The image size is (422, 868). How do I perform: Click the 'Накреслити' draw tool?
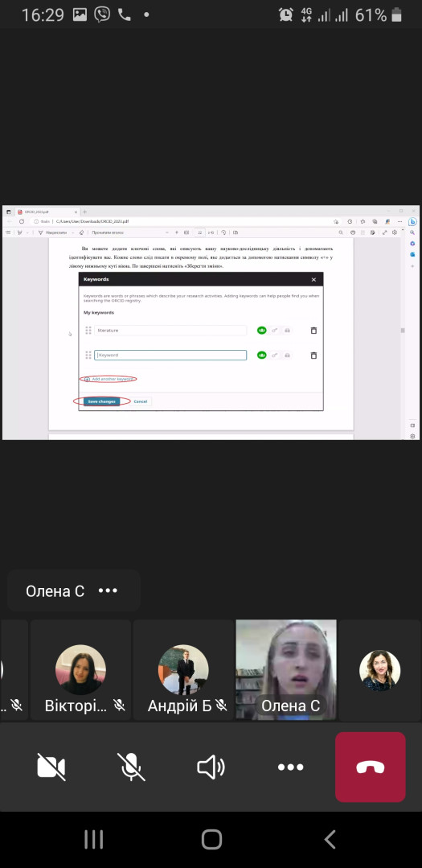(x=52, y=232)
